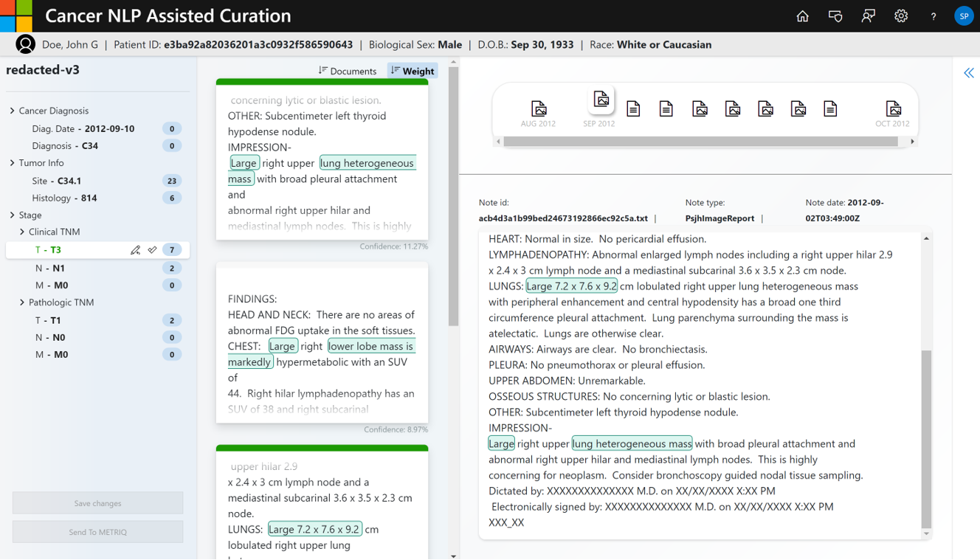This screenshot has height=560, width=980.
Task: Click the PsjhImageReport note type value
Action: (720, 218)
